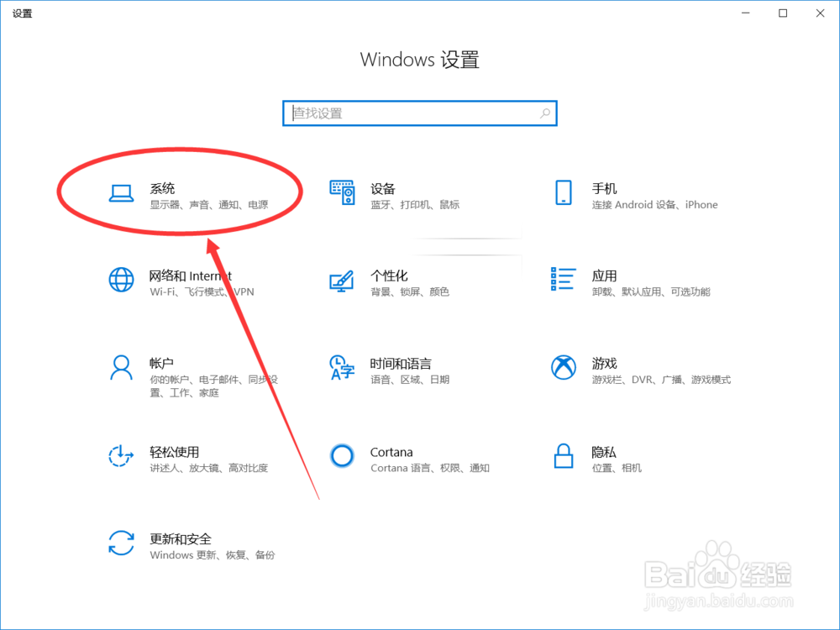Close the 设置 window
This screenshot has height=630, width=840.
820,13
